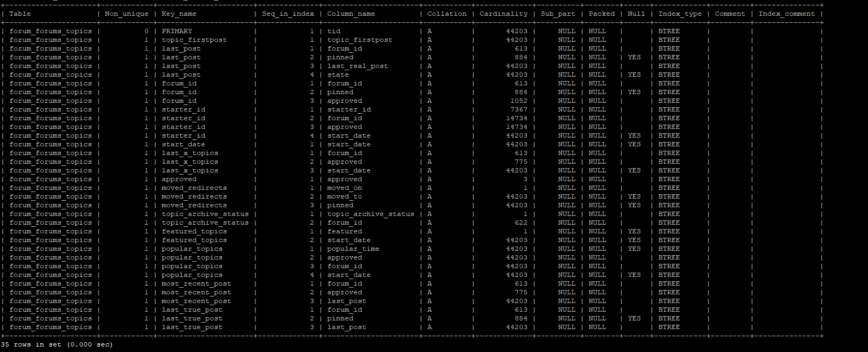Click the Column_name header text
Viewport: 868px width, 352px height.
tap(351, 14)
